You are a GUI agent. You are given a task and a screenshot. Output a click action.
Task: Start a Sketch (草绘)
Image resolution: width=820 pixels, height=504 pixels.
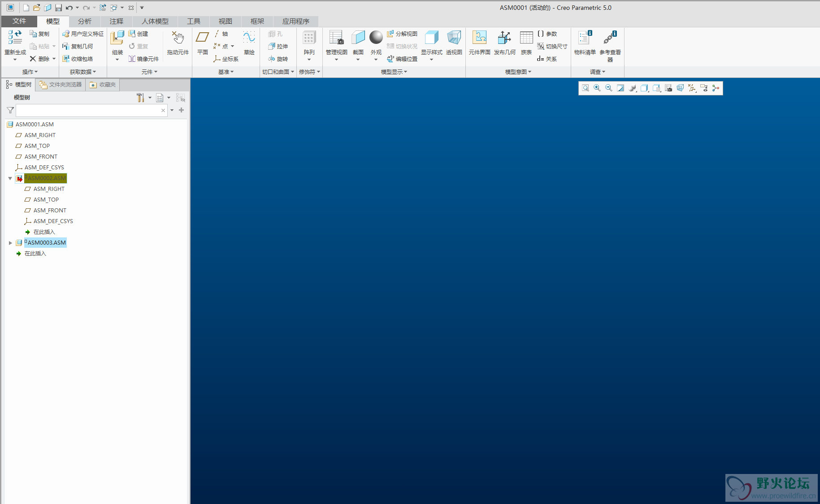249,38
